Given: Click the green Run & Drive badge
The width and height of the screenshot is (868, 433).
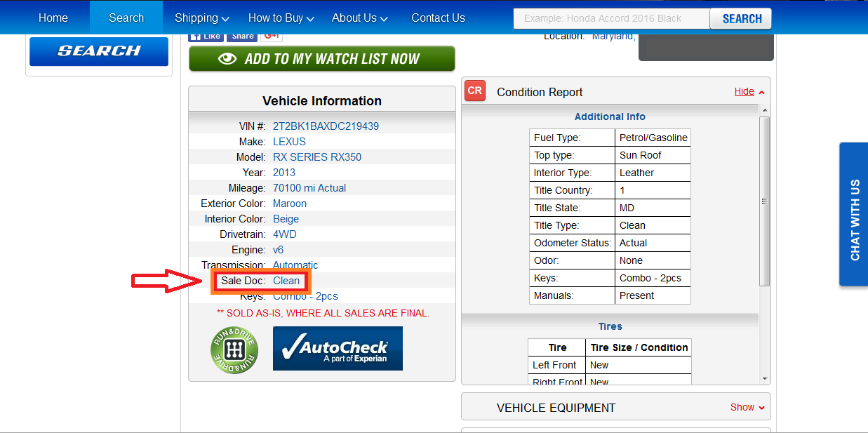Looking at the screenshot, I should (234, 351).
